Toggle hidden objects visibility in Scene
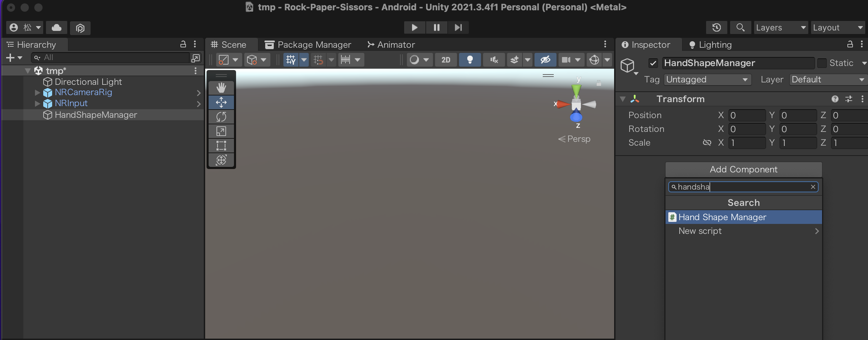The height and width of the screenshot is (340, 868). pyautogui.click(x=545, y=60)
